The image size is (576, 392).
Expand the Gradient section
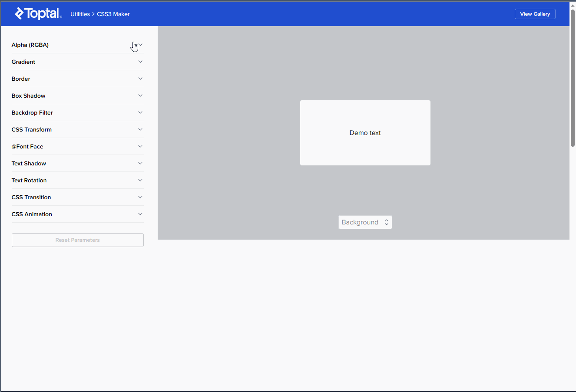(x=77, y=62)
